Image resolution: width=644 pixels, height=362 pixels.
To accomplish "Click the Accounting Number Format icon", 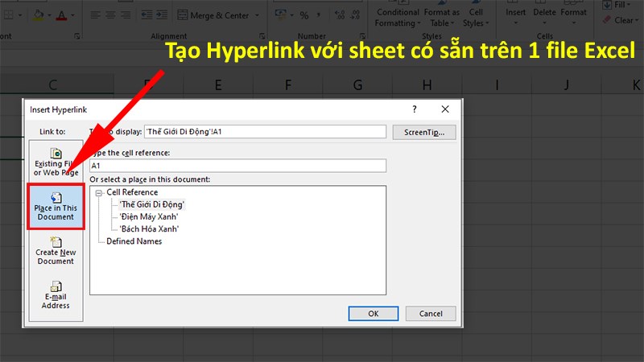I will 280,15.
